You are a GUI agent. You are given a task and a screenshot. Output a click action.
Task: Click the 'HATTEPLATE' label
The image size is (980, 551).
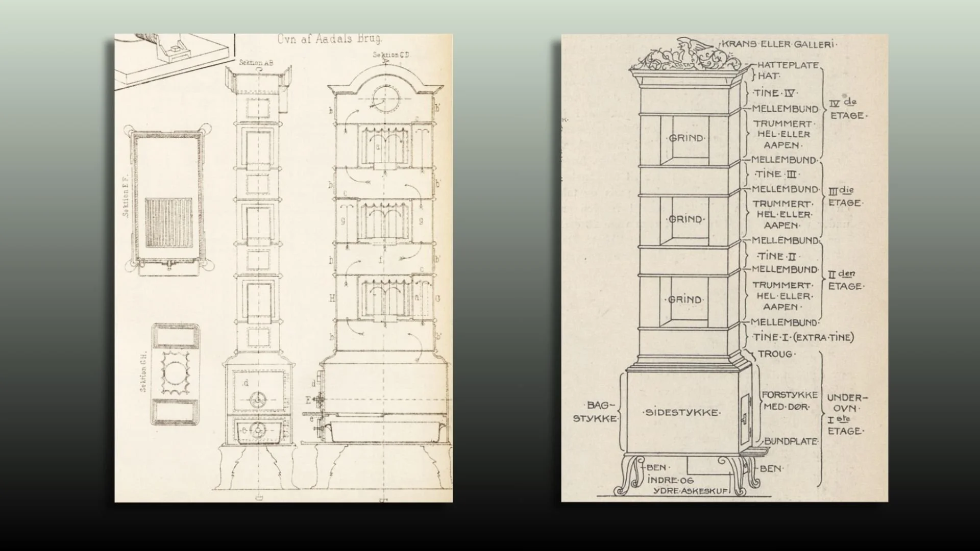788,65
